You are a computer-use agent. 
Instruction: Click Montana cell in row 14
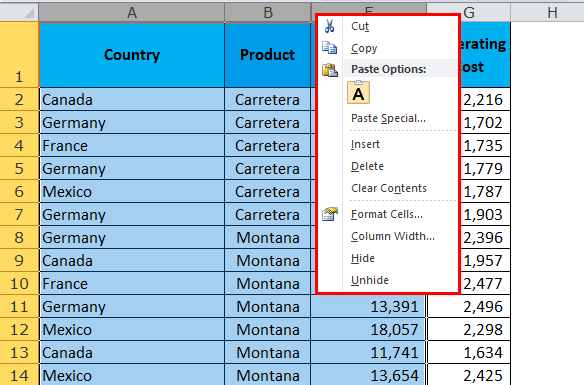(x=267, y=375)
